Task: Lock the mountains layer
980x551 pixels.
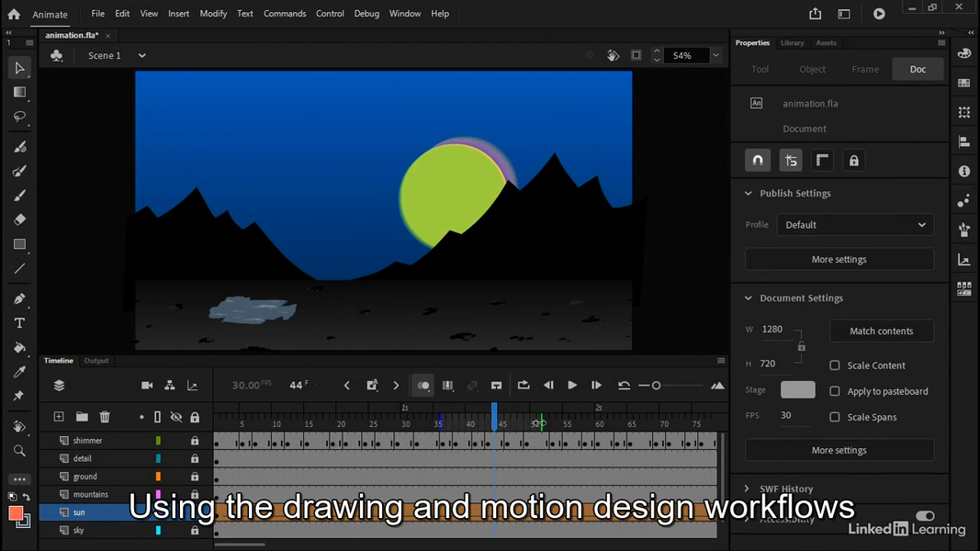Action: coord(194,494)
